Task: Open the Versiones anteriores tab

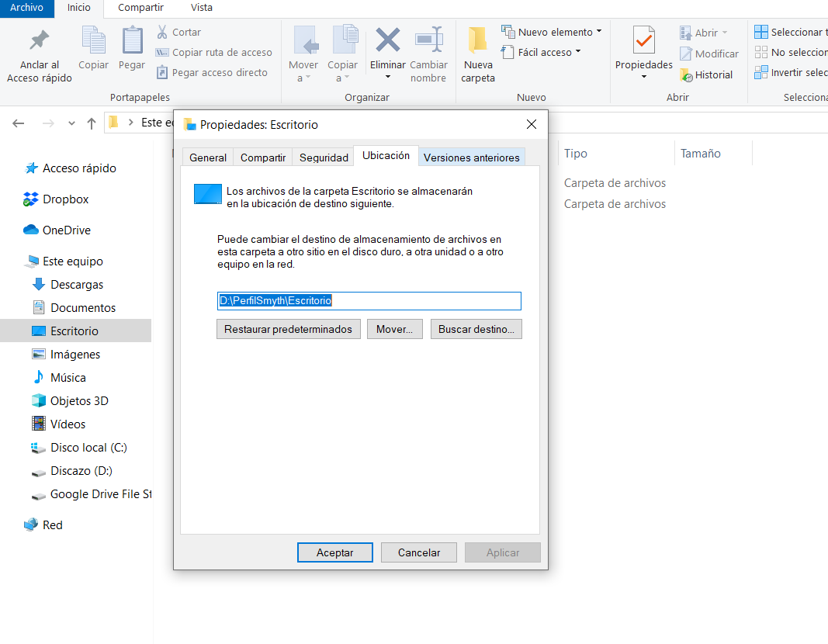Action: click(x=471, y=158)
